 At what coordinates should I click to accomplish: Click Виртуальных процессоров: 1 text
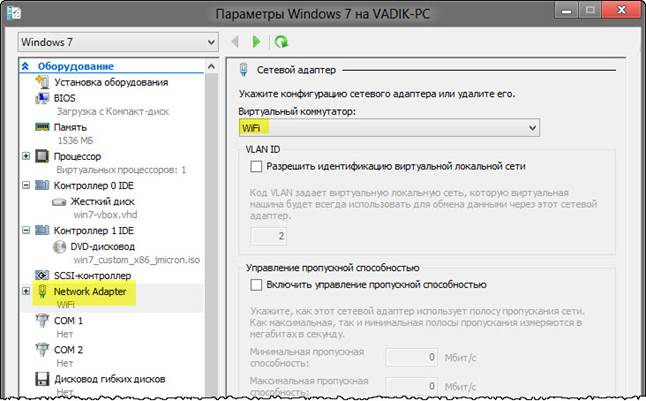coord(121,170)
